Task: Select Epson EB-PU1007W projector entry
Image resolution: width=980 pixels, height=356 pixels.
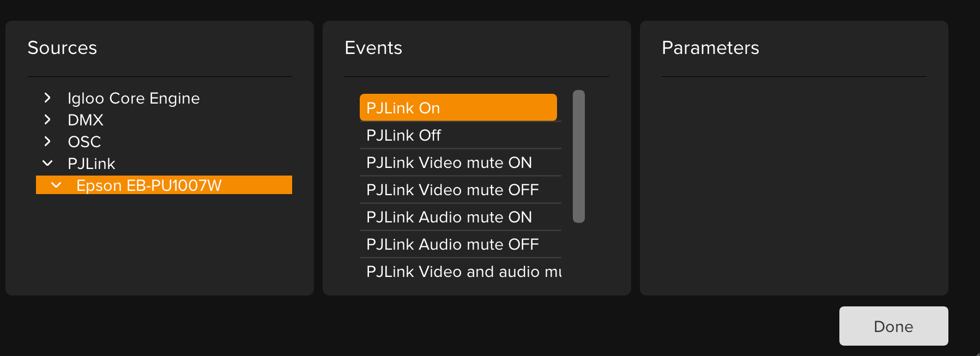Action: [x=149, y=185]
